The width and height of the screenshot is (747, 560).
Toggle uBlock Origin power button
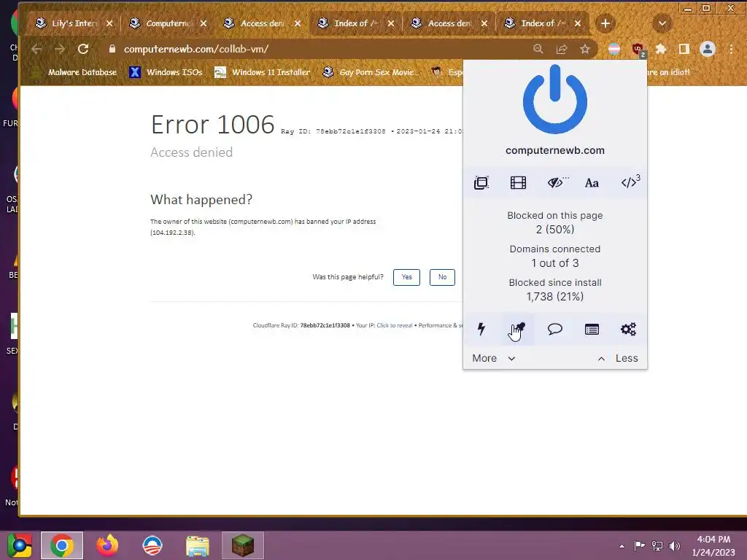554,100
